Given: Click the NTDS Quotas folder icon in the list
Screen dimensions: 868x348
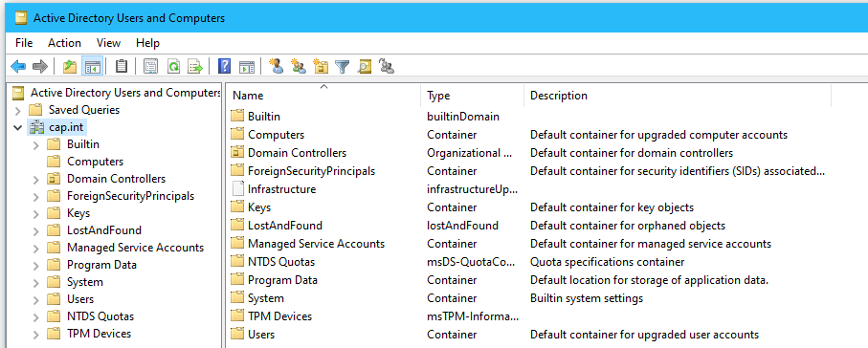Looking at the screenshot, I should tap(237, 262).
